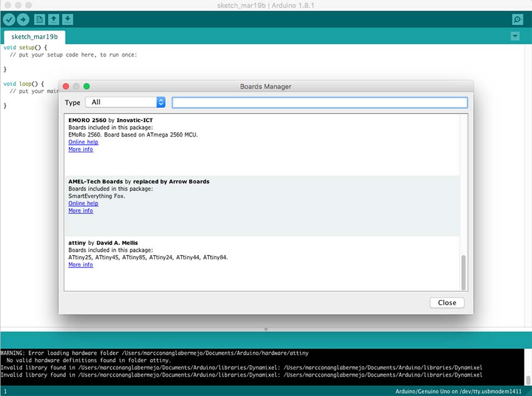Viewport: 532px width, 396px height.
Task: Open More info link for AMEL-Tech Boards
Action: [x=80, y=211]
